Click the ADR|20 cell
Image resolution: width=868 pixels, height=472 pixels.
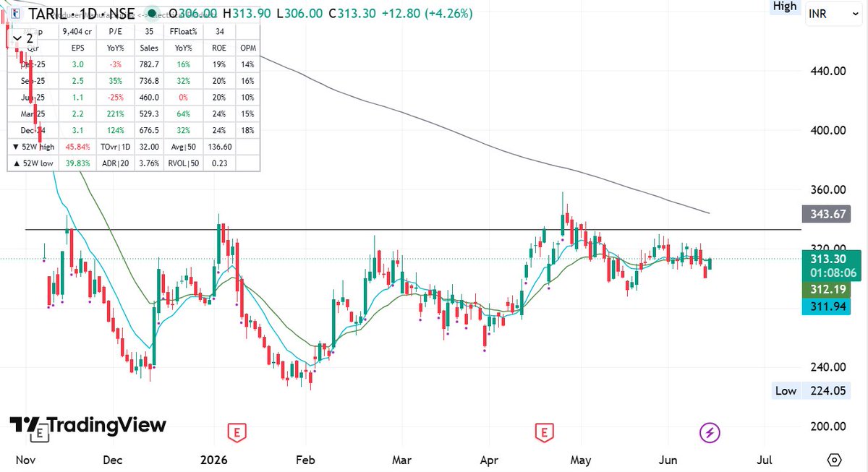coord(114,163)
